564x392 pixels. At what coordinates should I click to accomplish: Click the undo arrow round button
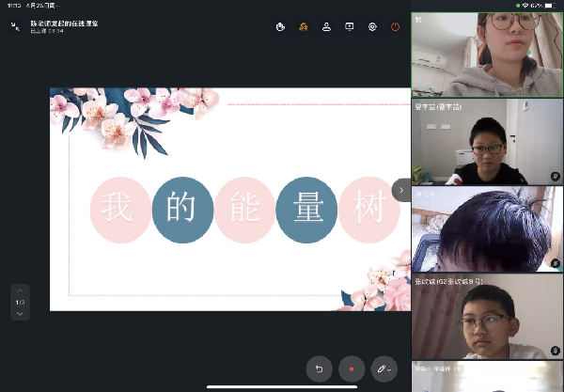coord(319,368)
